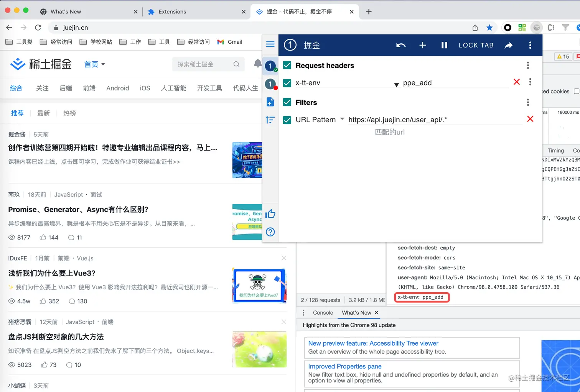Like the article with 144 likes

point(49,238)
